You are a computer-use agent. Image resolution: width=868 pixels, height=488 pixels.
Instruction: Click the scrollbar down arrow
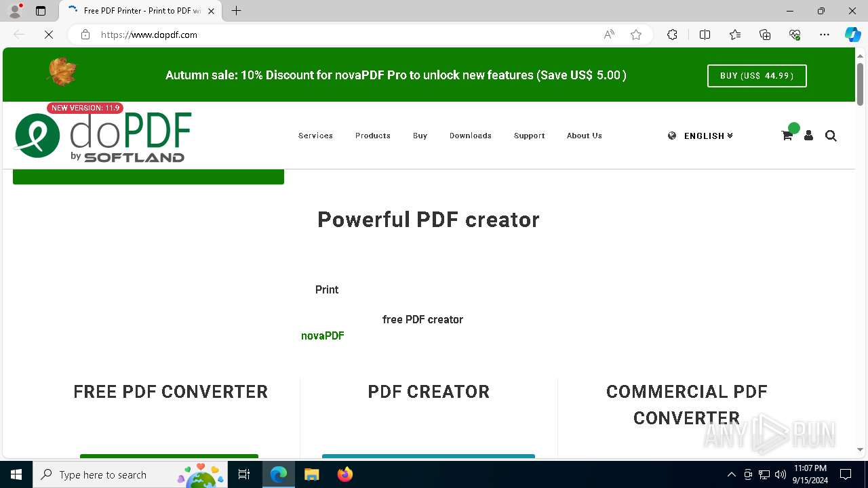click(861, 449)
